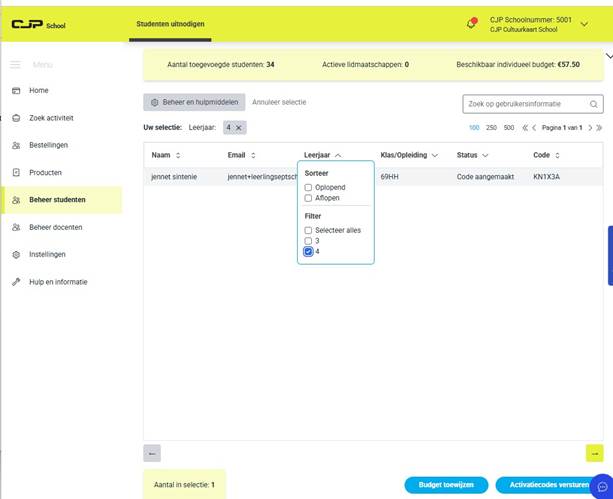Open Studenten uitnodigen tab
613x499 pixels.
tap(170, 24)
